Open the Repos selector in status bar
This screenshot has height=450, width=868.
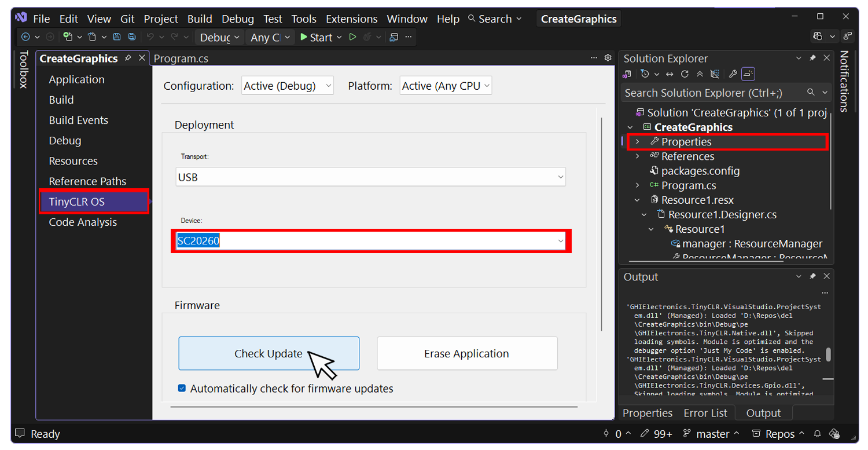(x=778, y=433)
